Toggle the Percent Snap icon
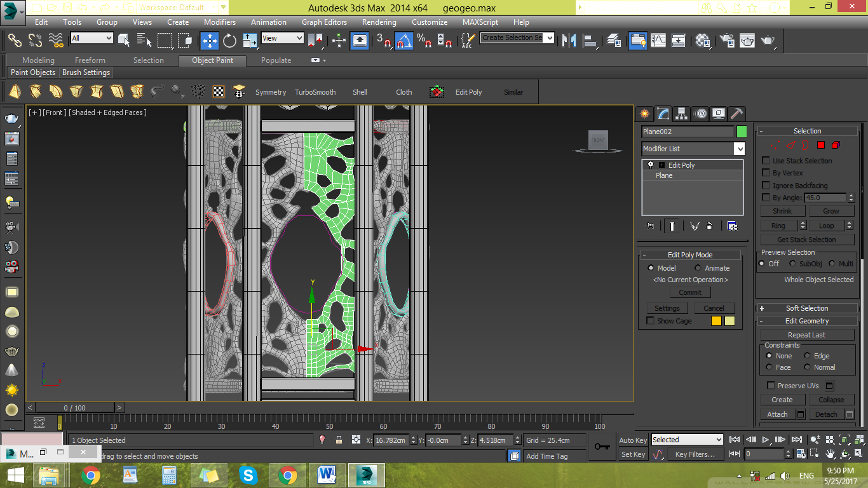This screenshot has width=868, height=488. pos(424,41)
